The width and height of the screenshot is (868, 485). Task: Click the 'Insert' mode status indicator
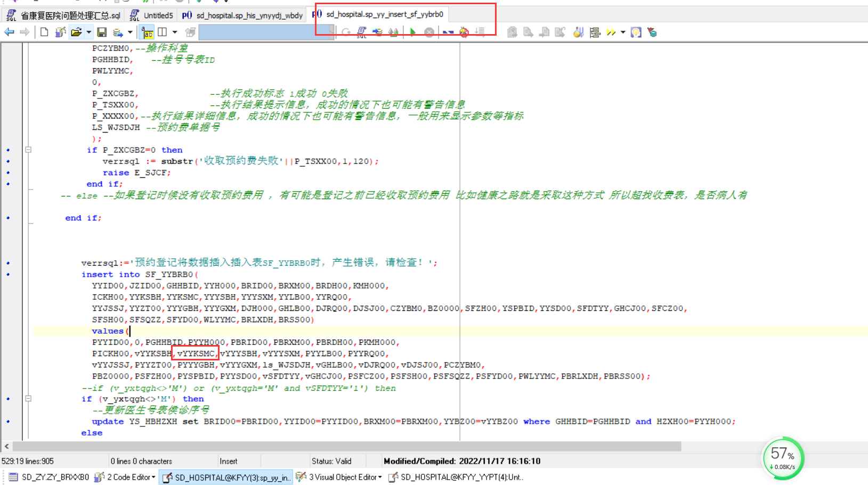pos(229,461)
